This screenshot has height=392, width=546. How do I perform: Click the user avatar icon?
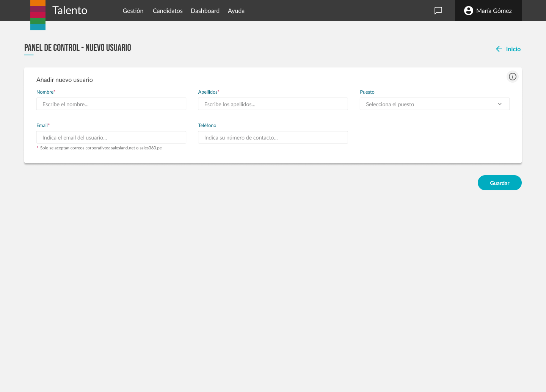point(469,11)
